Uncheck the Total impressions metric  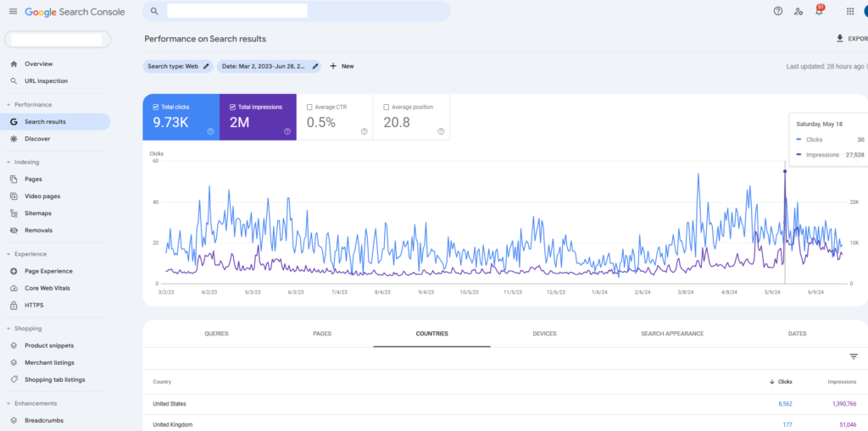pyautogui.click(x=233, y=108)
